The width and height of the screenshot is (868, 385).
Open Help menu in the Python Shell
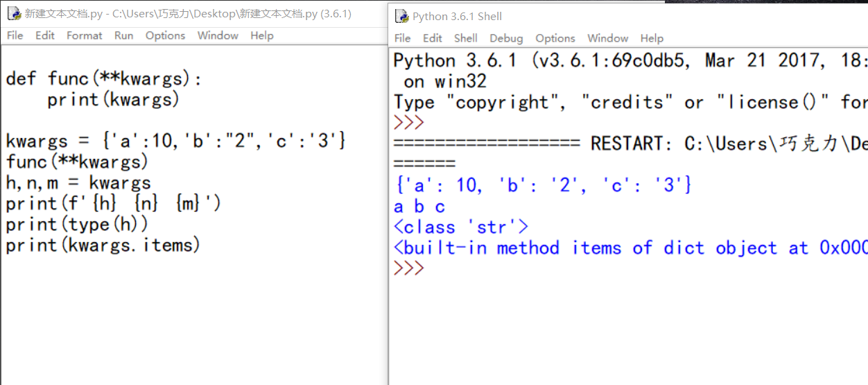tap(652, 38)
